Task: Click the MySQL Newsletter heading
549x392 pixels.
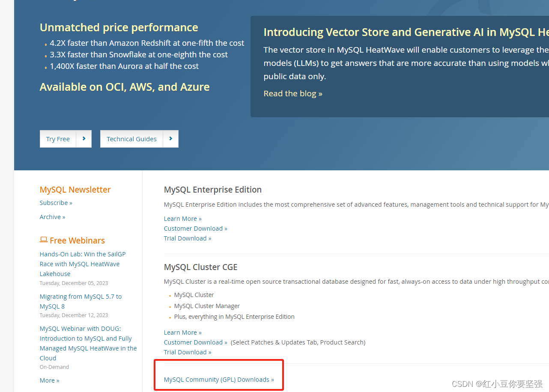Action: click(75, 190)
